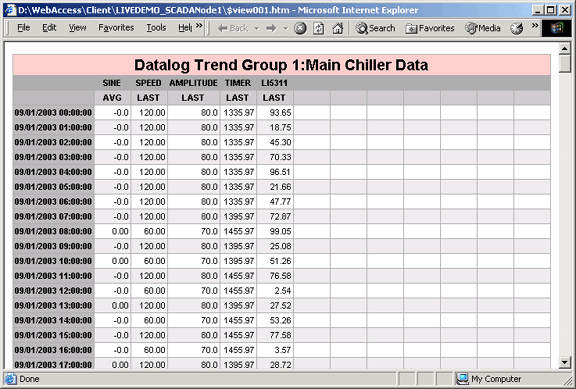Click the History icon in toolbar
The height and width of the screenshot is (389, 576).
[516, 28]
